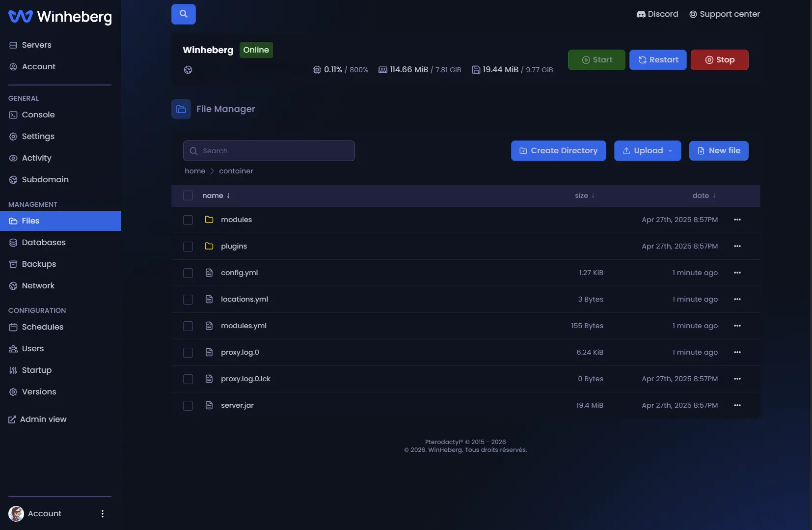Click the Account avatar picture
Viewport: 812px width, 530px height.
(16, 514)
